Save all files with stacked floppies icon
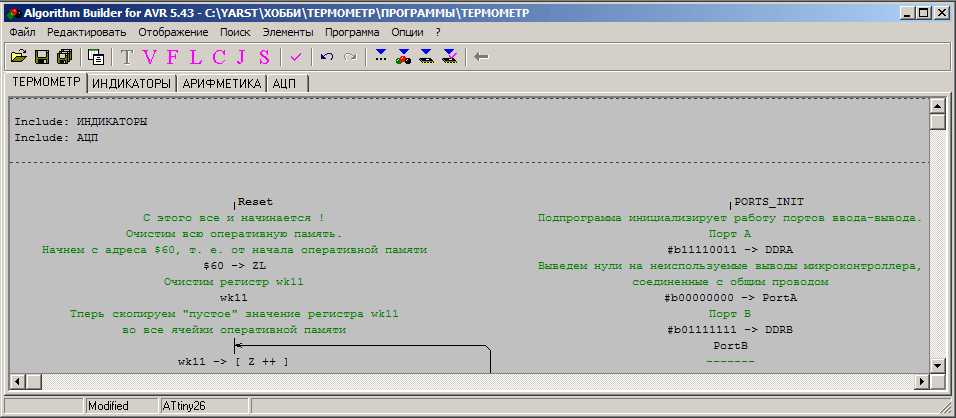 64,57
